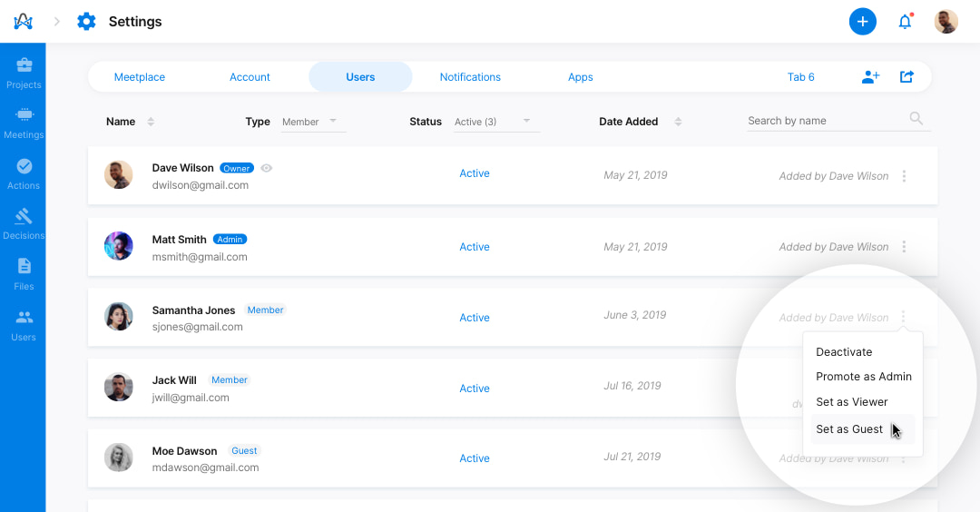This screenshot has height=512, width=980.
Task: Open Files in the sidebar
Action: pos(24,274)
